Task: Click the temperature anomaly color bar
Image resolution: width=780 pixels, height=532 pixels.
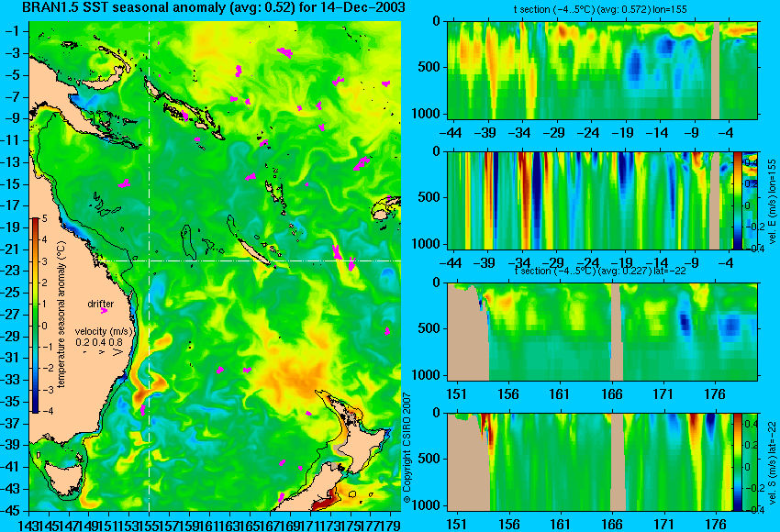Action: point(36,316)
